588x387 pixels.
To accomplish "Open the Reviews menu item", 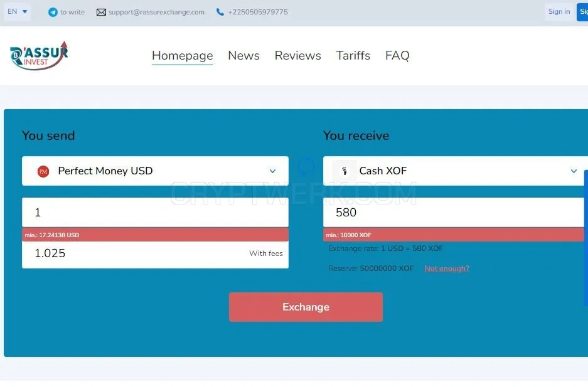I will (297, 55).
